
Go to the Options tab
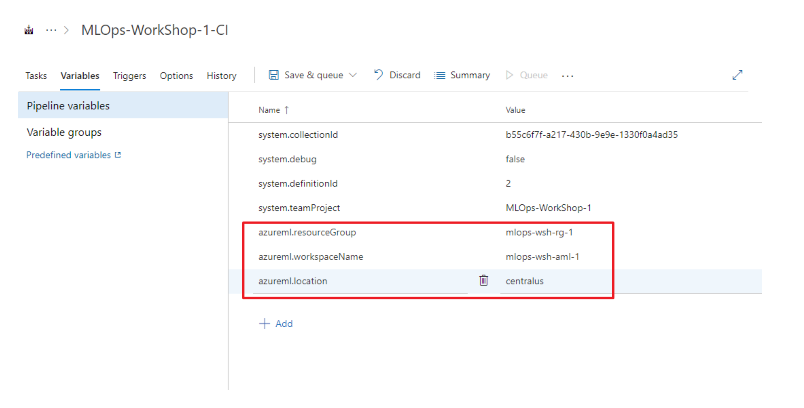[176, 76]
